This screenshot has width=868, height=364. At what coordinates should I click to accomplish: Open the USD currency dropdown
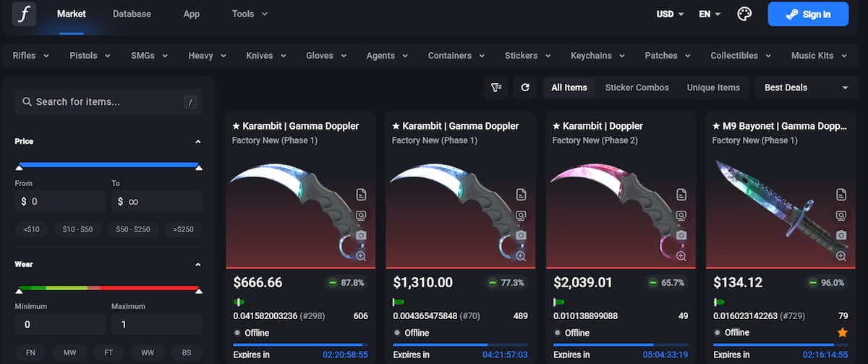pos(670,14)
